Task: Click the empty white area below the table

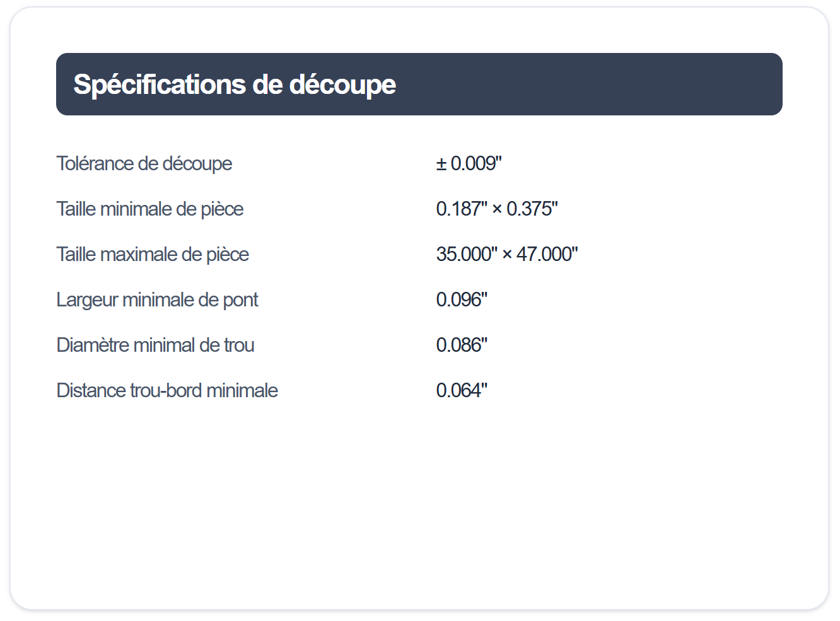Action: (x=419, y=504)
